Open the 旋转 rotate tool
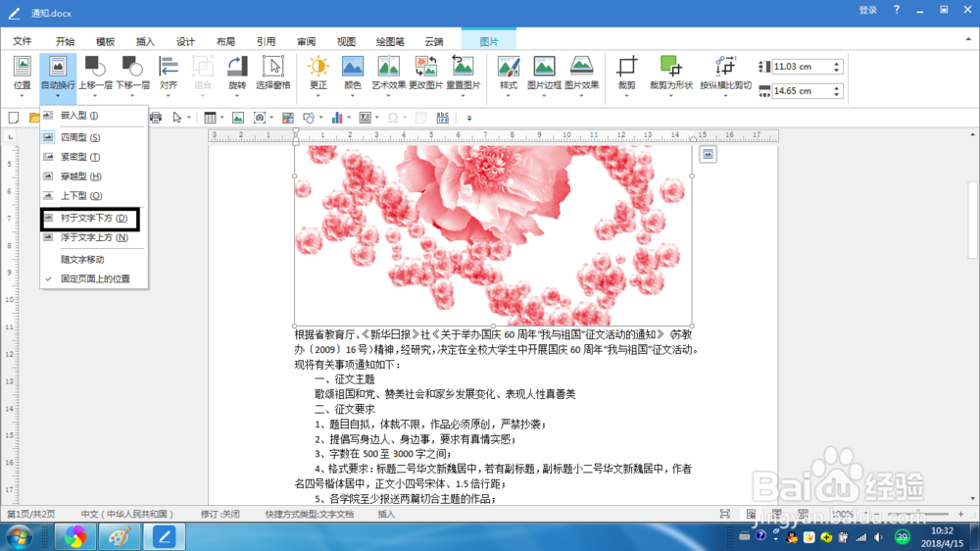 [x=237, y=74]
